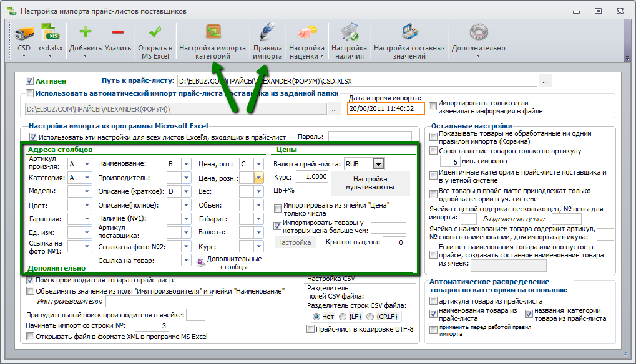Enable automatic import from folder checkbox
The height and width of the screenshot is (364, 636).
29,93
